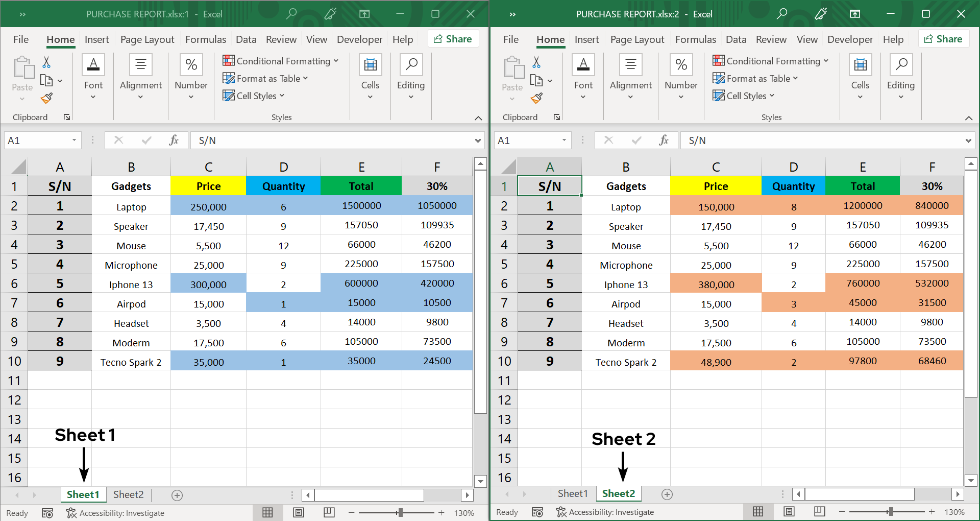Open the Insert Function (fx) dialog
This screenshot has height=521, width=980.
coord(174,140)
